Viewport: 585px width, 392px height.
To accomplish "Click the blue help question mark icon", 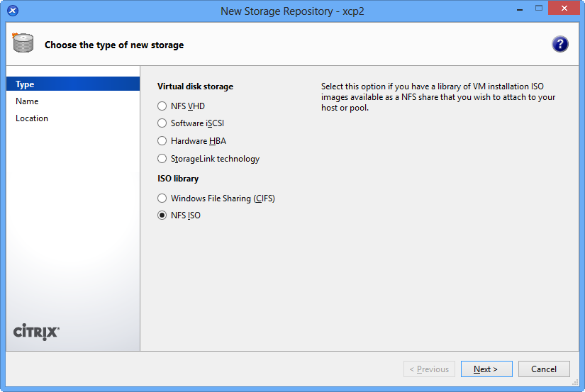I will (560, 45).
